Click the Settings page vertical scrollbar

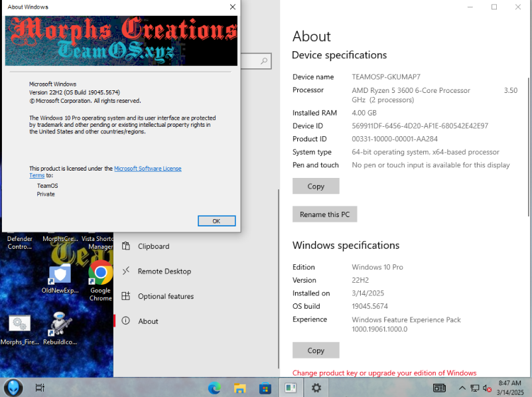[529, 147]
